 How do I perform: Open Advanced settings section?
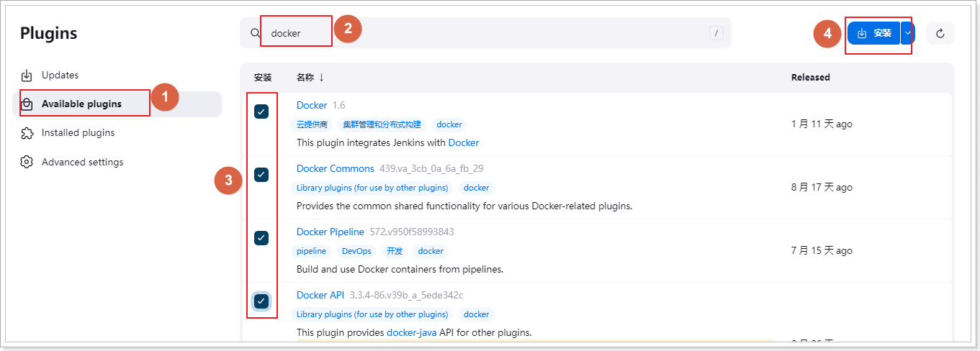(117, 162)
